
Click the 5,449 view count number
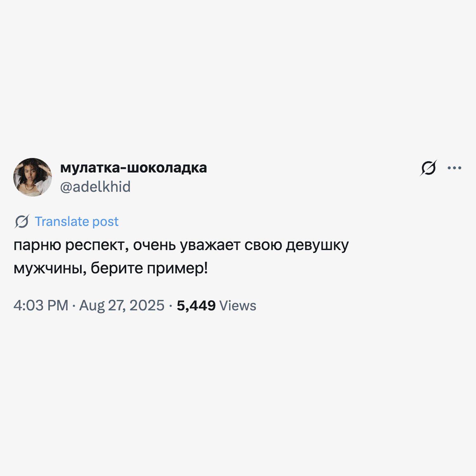(196, 306)
